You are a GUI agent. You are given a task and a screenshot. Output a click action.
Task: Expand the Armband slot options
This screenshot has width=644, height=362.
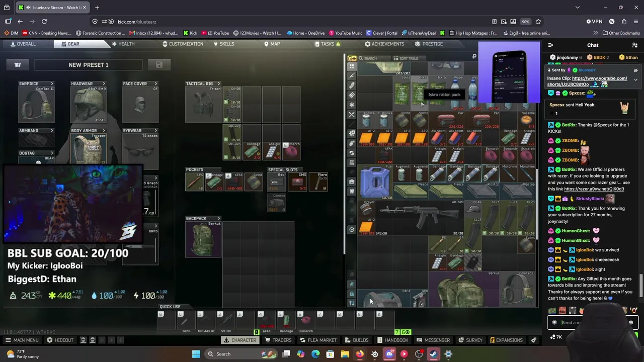tap(51, 131)
